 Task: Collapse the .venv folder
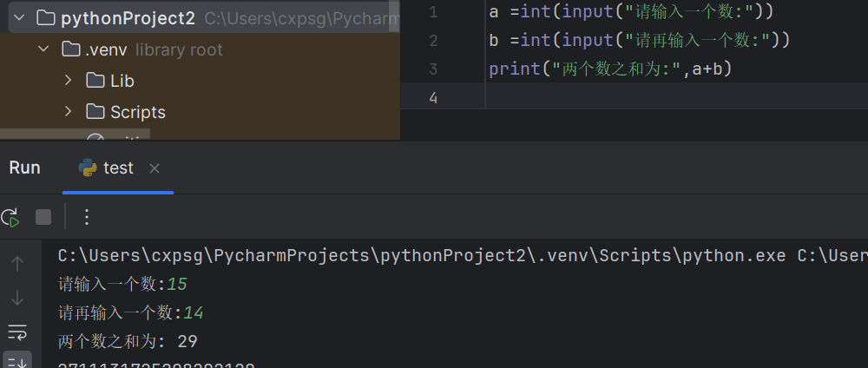[x=43, y=49]
